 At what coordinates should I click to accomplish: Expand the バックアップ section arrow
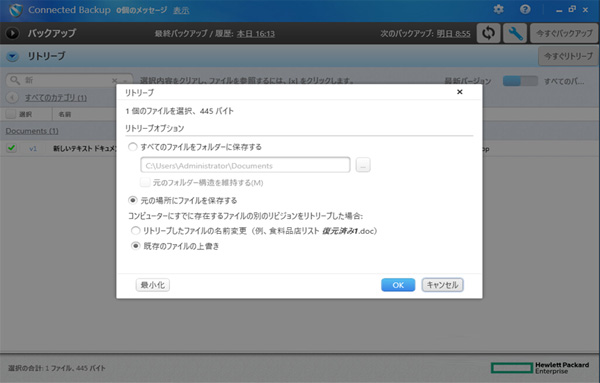[12, 33]
